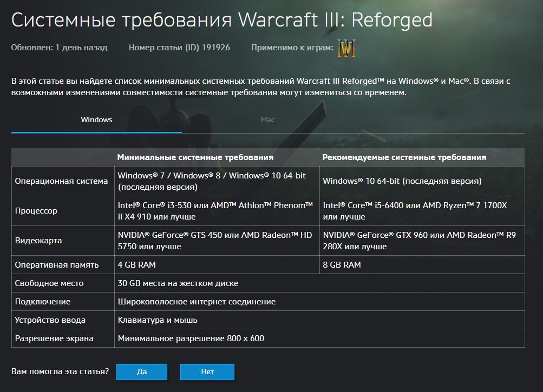Click the 'Видеокарта' row label
Screen dimensions: 543x392
tap(38, 241)
